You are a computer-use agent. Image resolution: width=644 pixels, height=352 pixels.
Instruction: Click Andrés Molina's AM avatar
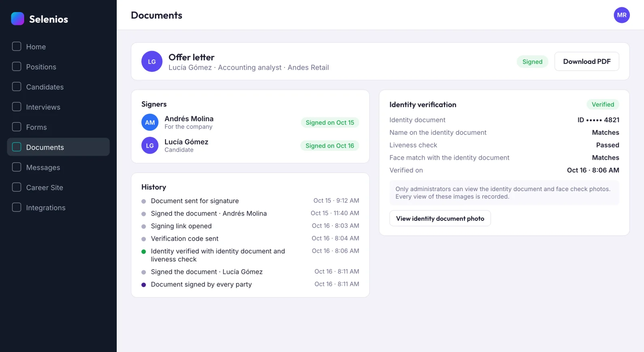pos(150,122)
